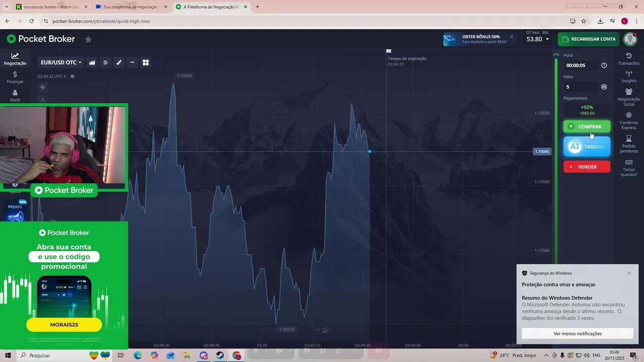This screenshot has width=644, height=362.
Task: Open the user avatar menu
Action: (630, 39)
